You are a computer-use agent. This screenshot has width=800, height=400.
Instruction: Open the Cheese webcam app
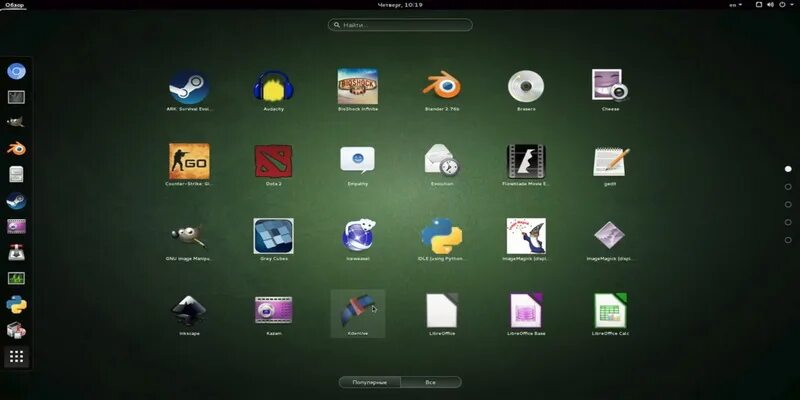[x=610, y=85]
